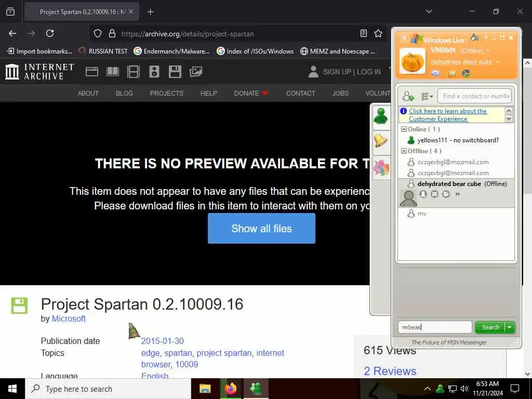Collapse the Online ( 1 ) group
This screenshot has height=399, width=532.
pos(404,129)
